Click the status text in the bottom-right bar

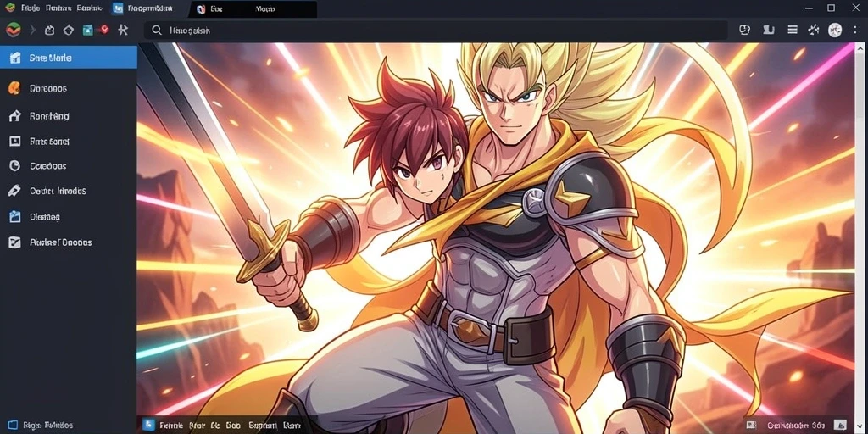[795, 426]
